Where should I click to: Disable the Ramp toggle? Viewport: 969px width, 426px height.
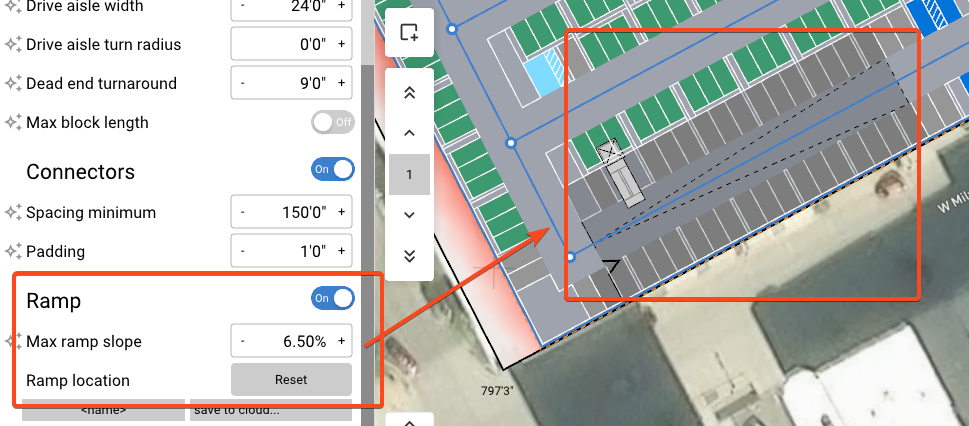[333, 298]
